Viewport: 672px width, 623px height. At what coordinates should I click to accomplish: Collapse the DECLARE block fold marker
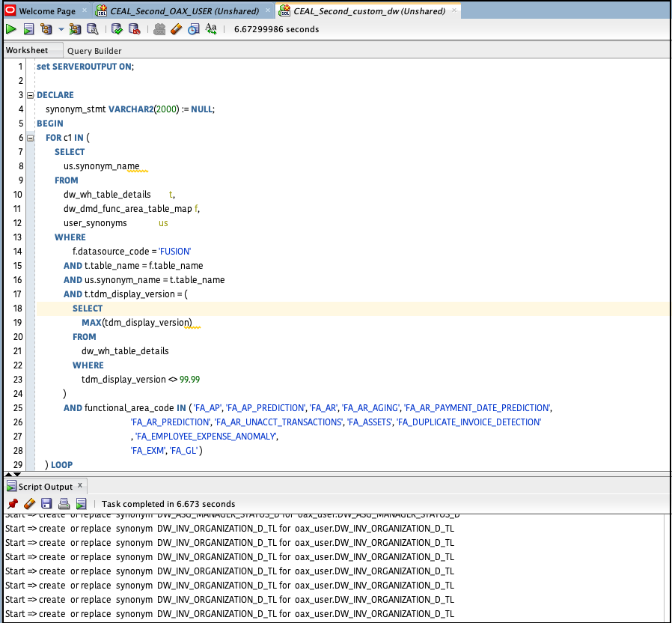(30, 95)
